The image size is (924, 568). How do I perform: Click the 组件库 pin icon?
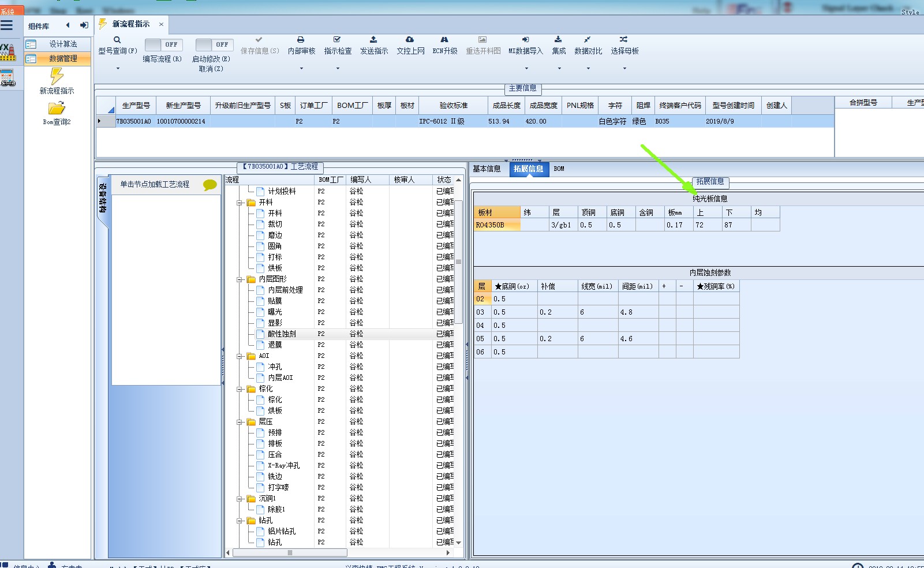coord(84,25)
